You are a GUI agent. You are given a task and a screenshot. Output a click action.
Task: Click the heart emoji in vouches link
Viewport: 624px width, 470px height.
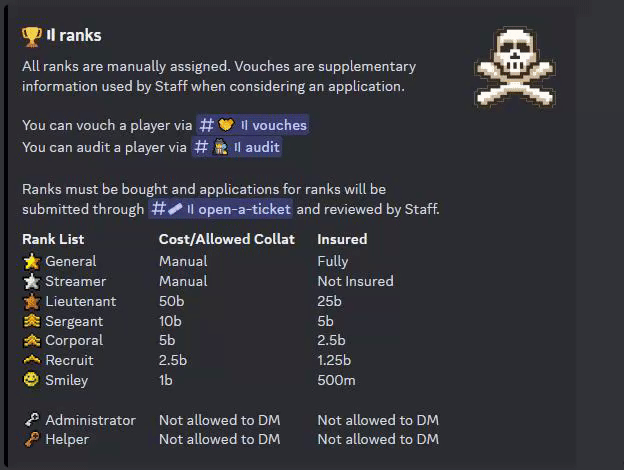(x=226, y=125)
